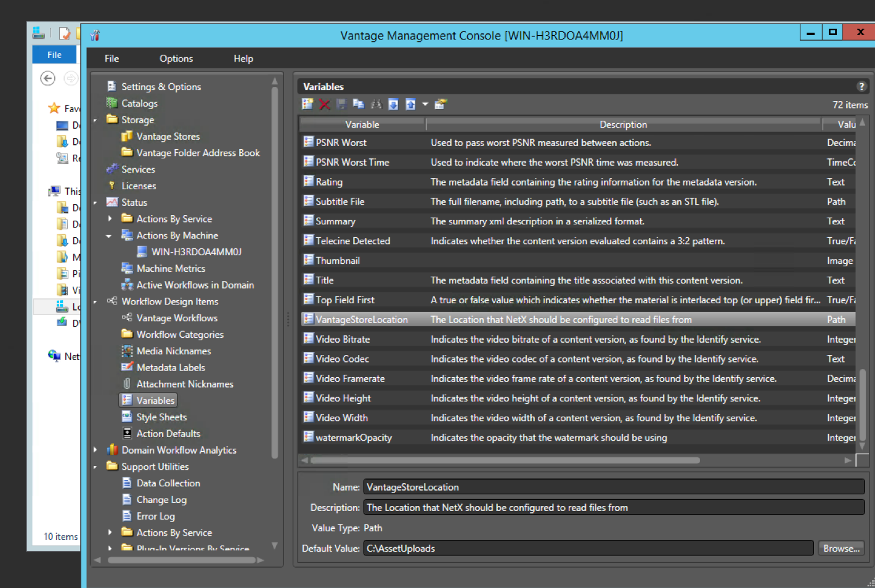
Task: Open the File menu in Vantage console
Action: pyautogui.click(x=112, y=59)
